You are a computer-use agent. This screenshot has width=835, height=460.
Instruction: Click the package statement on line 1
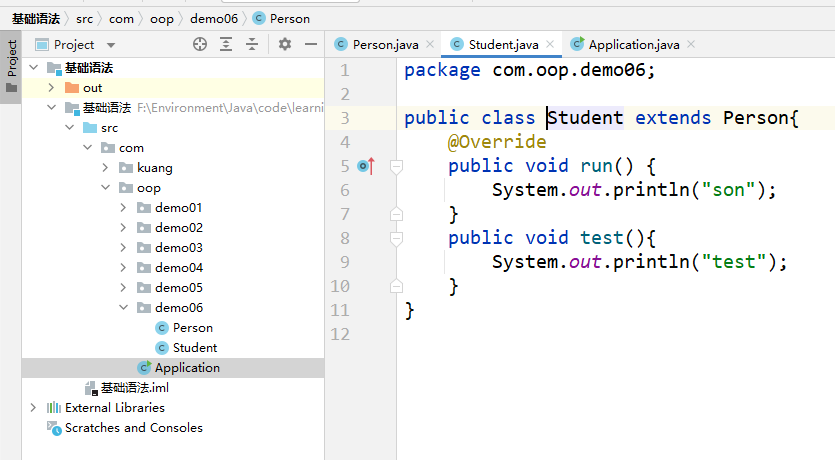(529, 70)
